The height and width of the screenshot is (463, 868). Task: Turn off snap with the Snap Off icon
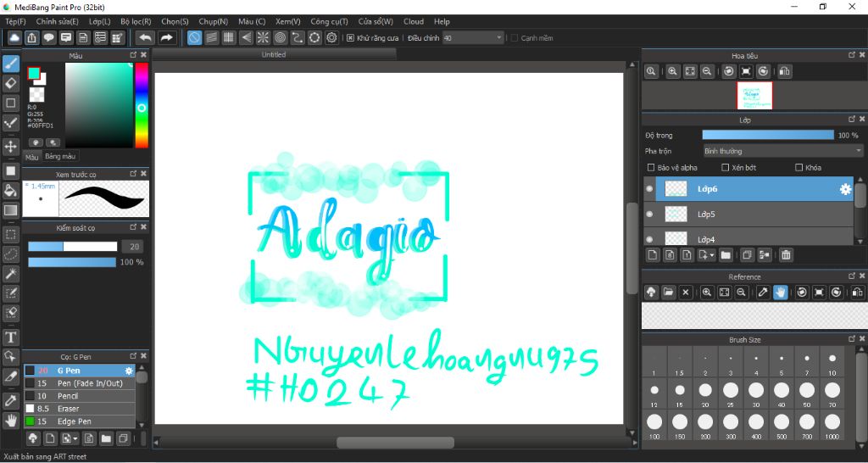pos(194,37)
